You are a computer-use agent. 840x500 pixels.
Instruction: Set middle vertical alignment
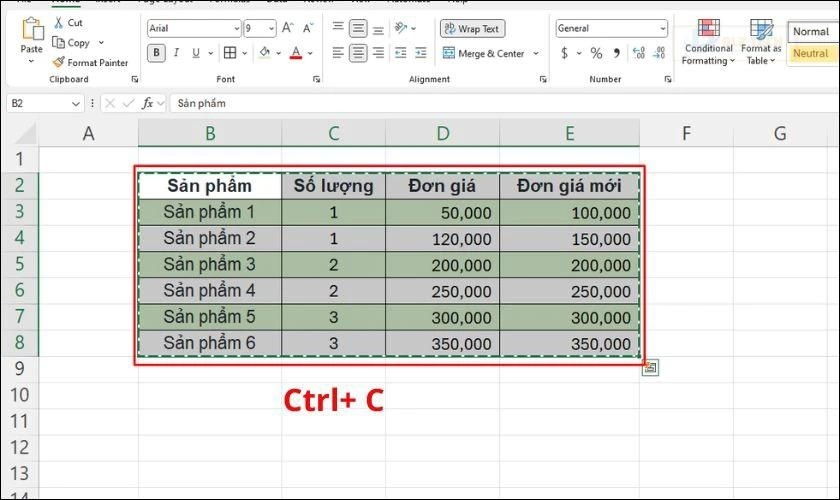tap(358, 28)
